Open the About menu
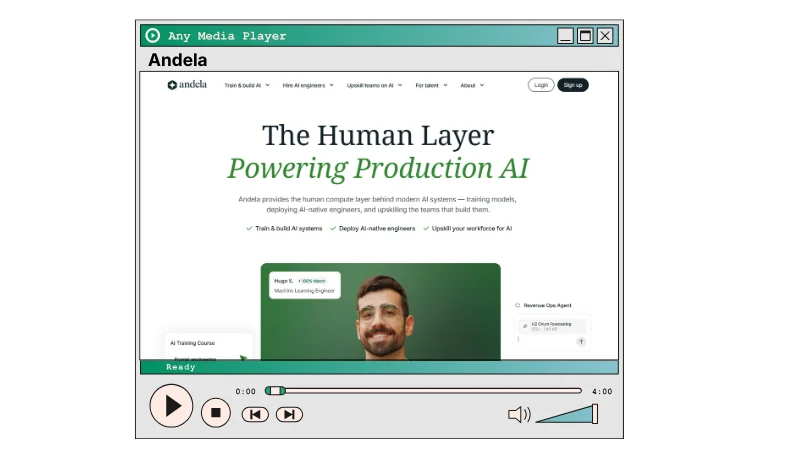800x450 pixels. (x=471, y=85)
